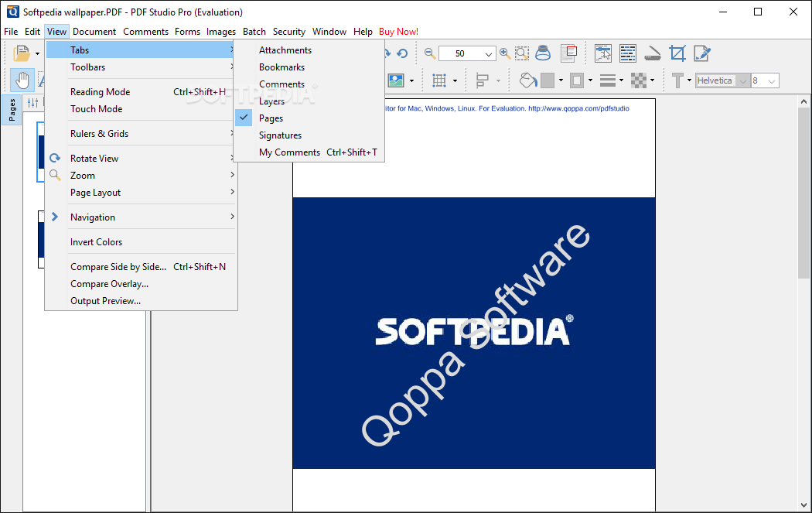Open the Forms menu
This screenshot has width=812, height=513.
[x=187, y=32]
